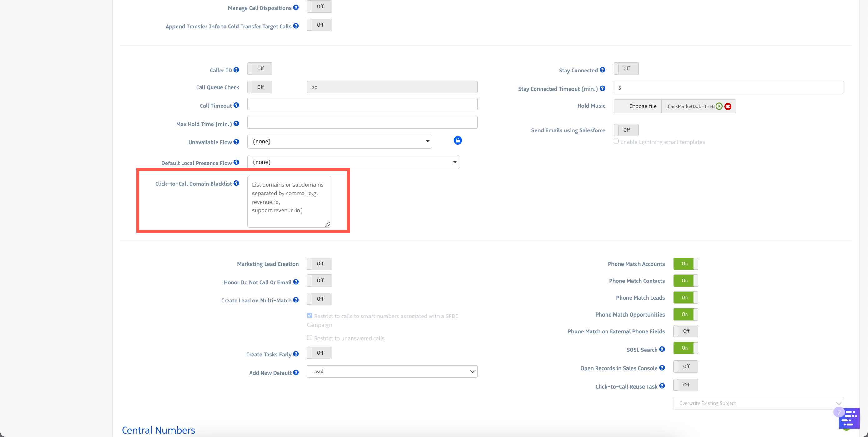Show help tooltip for Stay Connected
868x437 pixels.
[602, 70]
